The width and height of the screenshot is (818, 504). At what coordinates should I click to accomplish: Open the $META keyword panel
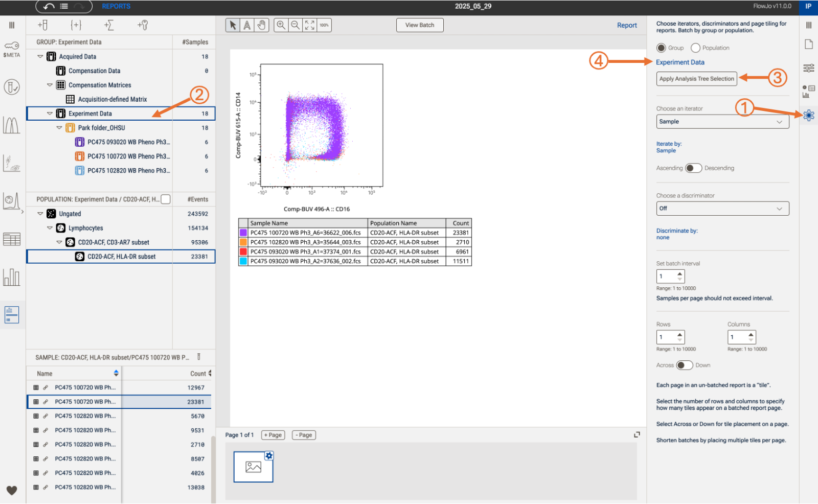pos(12,49)
